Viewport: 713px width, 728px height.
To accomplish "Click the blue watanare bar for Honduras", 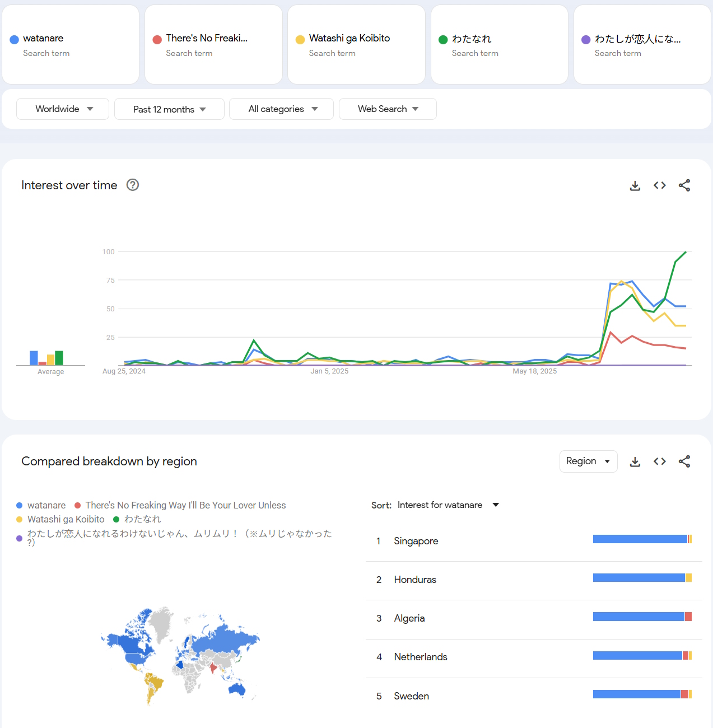I will pos(639,578).
